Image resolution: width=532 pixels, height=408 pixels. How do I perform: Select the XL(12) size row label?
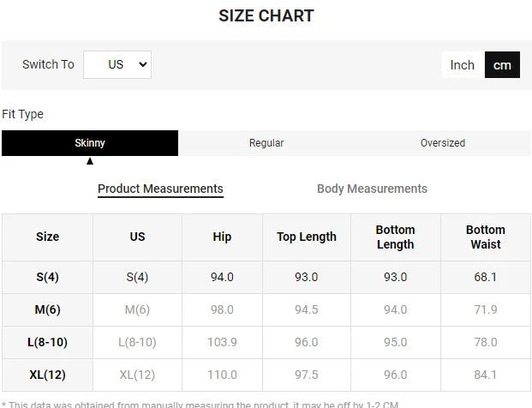coord(47,375)
